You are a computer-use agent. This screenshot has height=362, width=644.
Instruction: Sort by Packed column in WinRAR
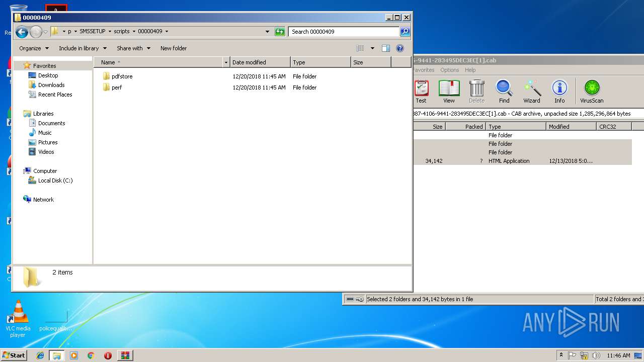[465, 127]
